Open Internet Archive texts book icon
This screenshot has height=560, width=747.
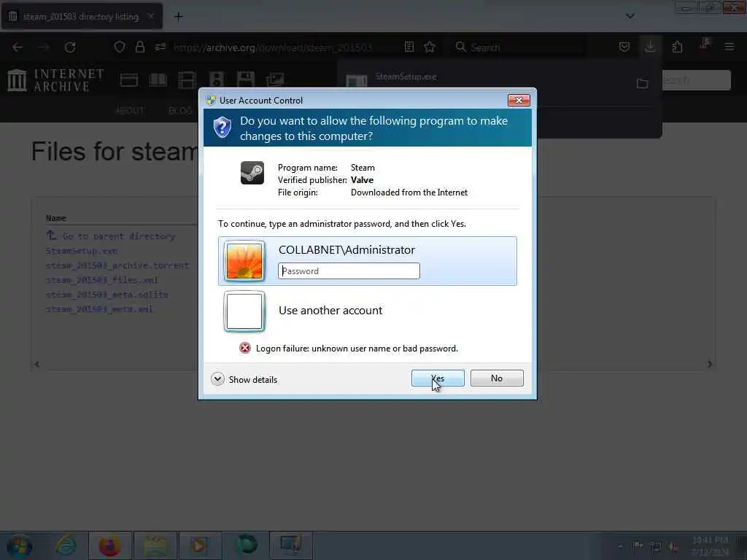[x=158, y=79]
